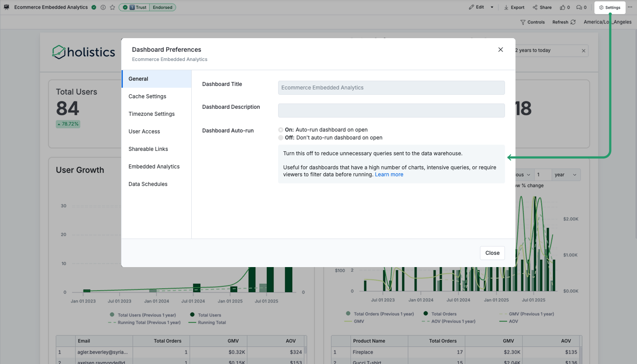Expand the dropdown arrow next to Edit
Screen dimensions: 637x364
point(492,7)
